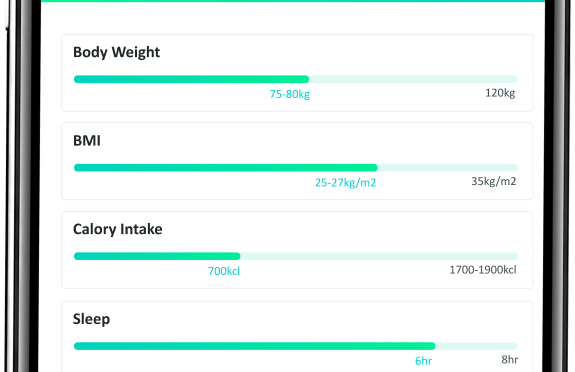Select the 6hr current sleep value
Image resolution: width=575 pixels, height=372 pixels.
423,361
